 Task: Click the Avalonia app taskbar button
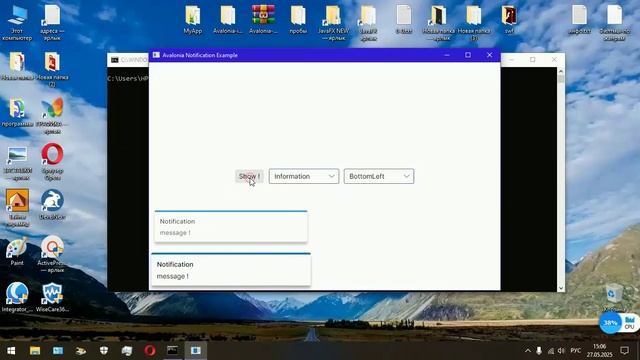click(x=196, y=351)
